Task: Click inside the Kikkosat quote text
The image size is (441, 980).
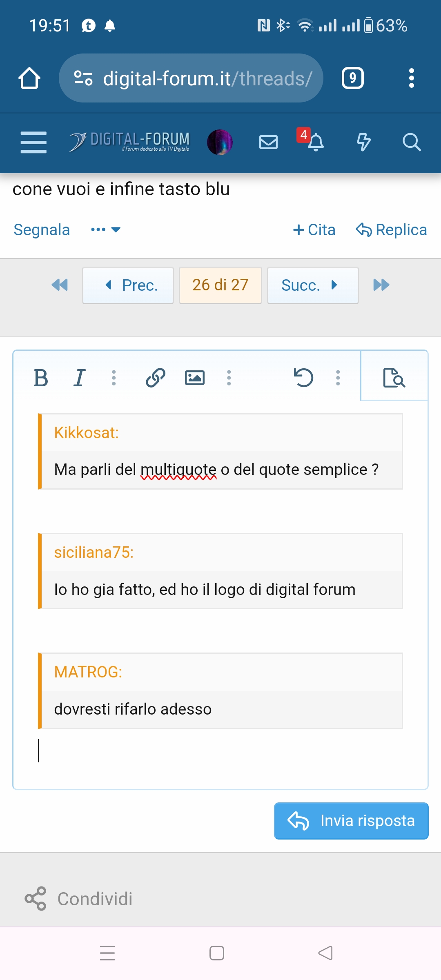Action: click(216, 470)
